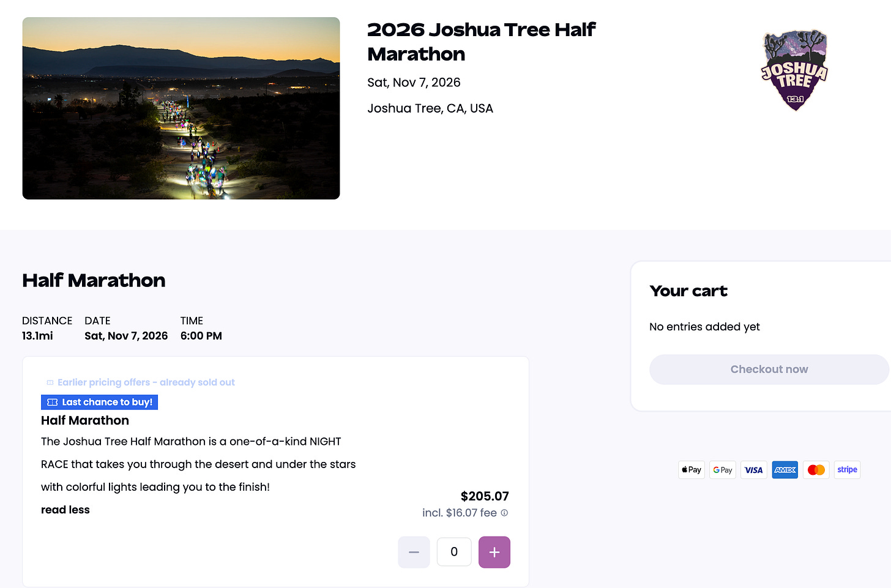Decrease ticket quantity with minus button

[x=414, y=552]
